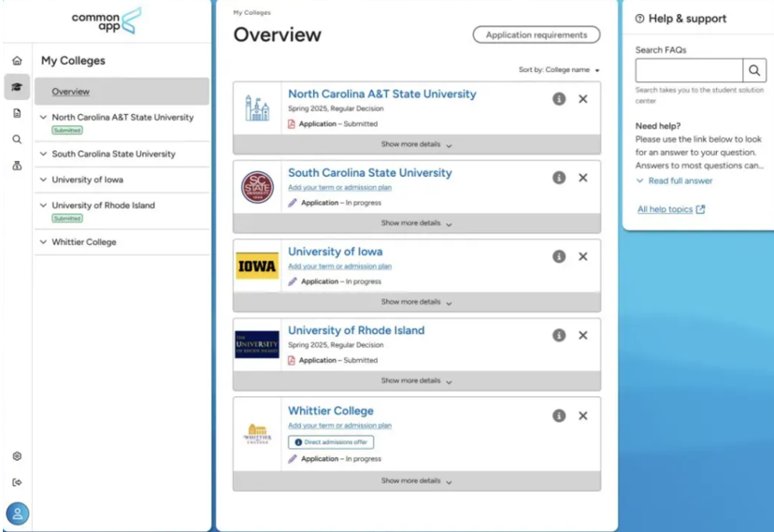Click Application – In progress for Whittier College

pos(335,459)
